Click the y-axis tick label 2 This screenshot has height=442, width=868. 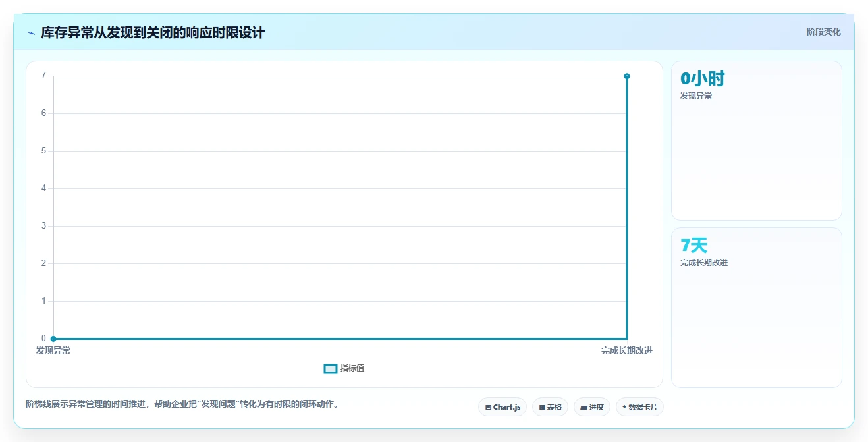(x=43, y=263)
